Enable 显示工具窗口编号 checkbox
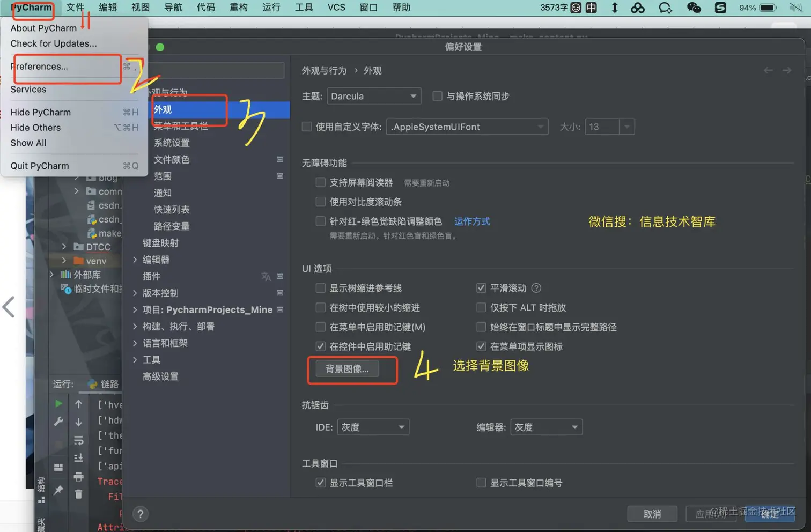811x532 pixels. point(481,483)
